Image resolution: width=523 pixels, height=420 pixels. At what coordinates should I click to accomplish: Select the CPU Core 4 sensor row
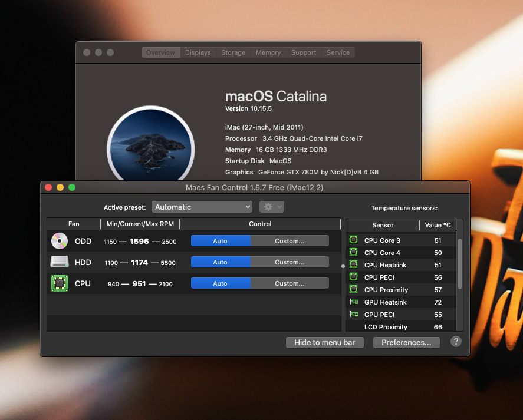tap(402, 252)
